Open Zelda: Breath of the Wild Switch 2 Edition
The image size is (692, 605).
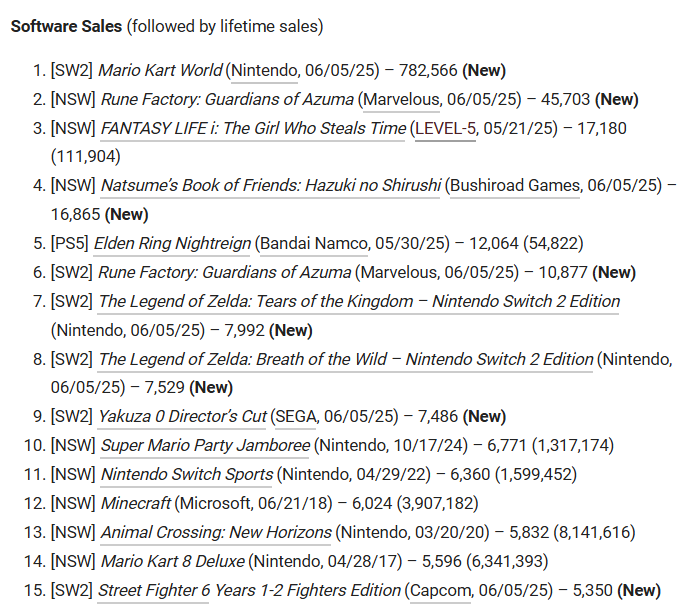tap(346, 359)
